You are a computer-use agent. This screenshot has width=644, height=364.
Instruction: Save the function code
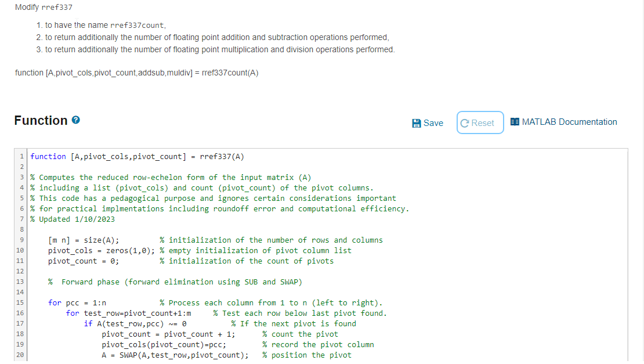click(428, 123)
